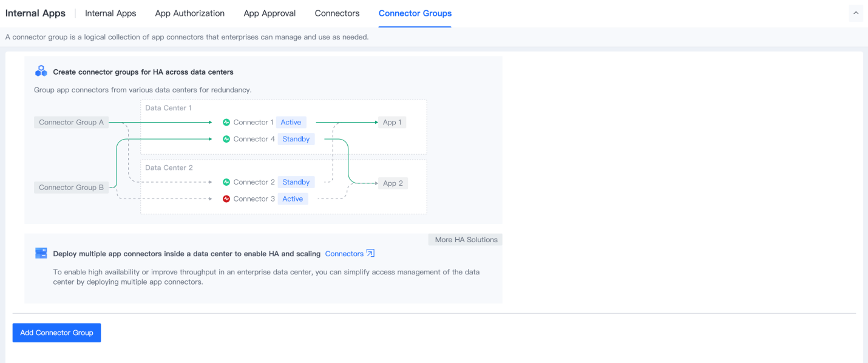The image size is (868, 363).
Task: Open the App Authorization tab
Action: pos(189,13)
